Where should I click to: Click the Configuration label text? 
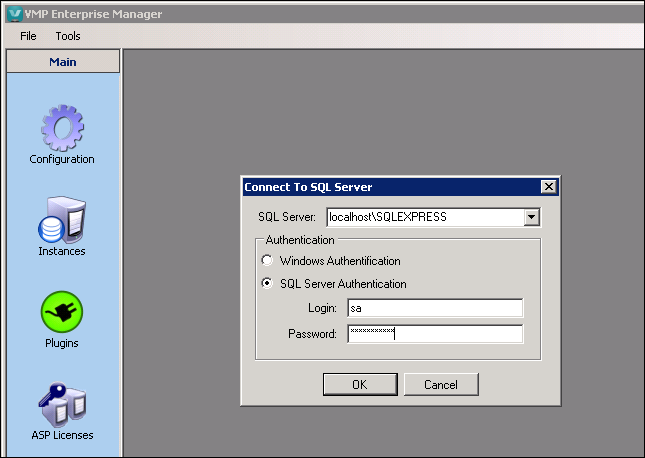62,159
